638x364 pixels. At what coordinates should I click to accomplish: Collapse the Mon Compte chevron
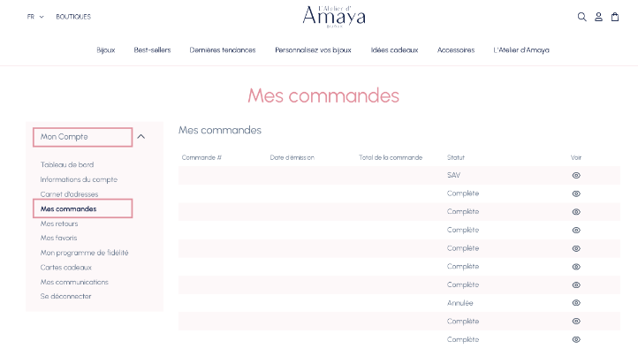pos(141,137)
